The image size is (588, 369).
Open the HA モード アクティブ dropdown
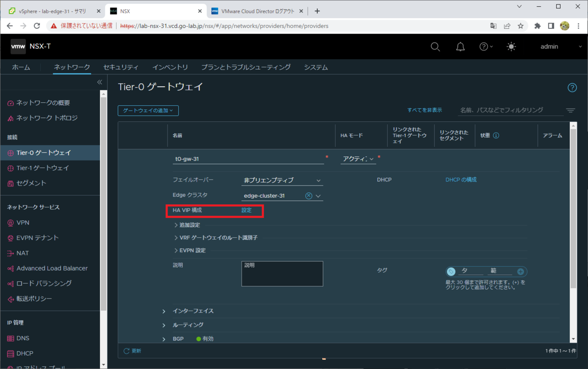(x=358, y=159)
